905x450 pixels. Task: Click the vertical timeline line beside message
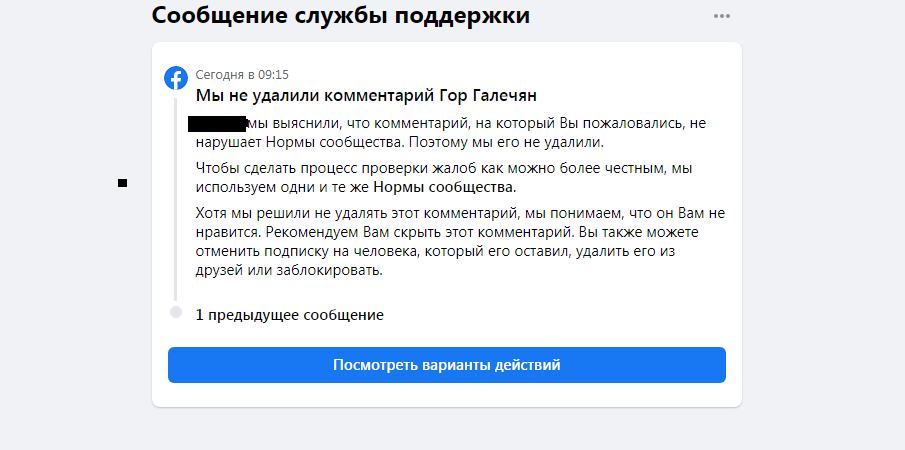pyautogui.click(x=176, y=200)
